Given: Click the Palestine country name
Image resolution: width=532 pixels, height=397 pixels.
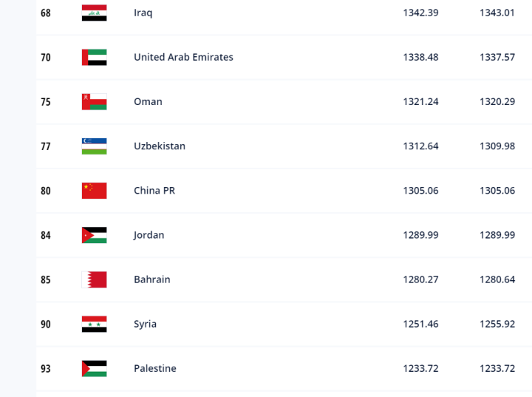Looking at the screenshot, I should (155, 368).
